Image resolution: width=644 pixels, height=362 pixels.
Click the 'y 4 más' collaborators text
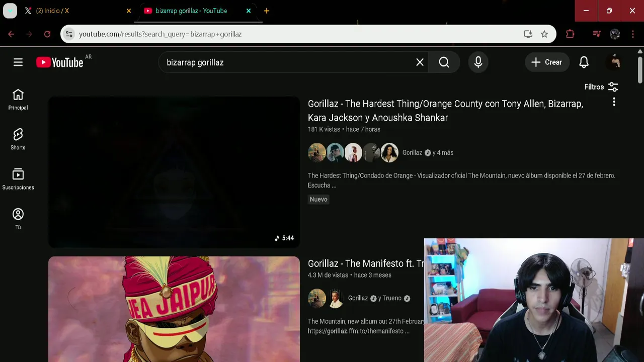click(x=443, y=153)
